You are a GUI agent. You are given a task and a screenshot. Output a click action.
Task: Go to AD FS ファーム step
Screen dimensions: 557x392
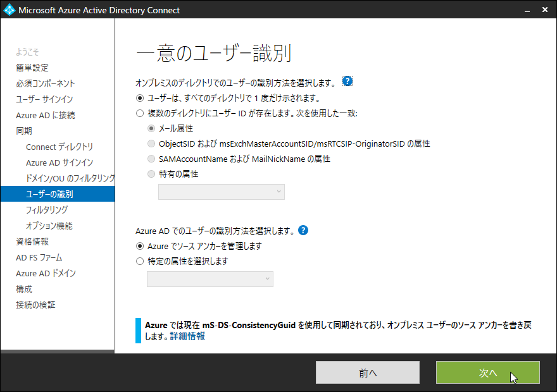[x=39, y=257]
